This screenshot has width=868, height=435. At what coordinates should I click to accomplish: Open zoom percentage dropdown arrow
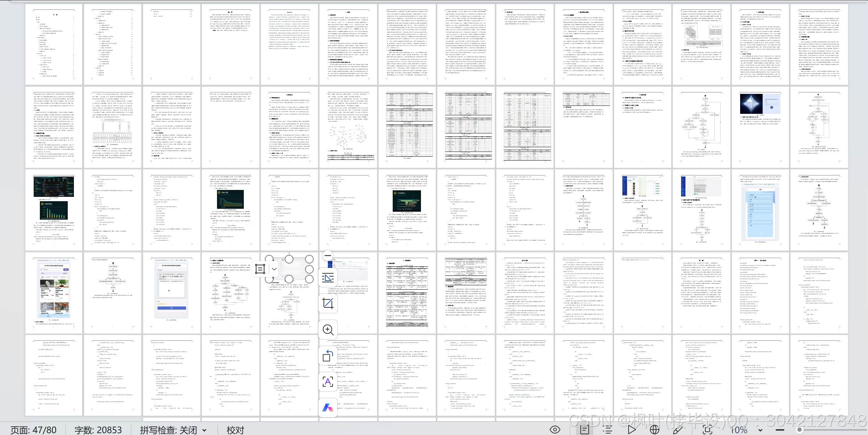tap(760, 430)
